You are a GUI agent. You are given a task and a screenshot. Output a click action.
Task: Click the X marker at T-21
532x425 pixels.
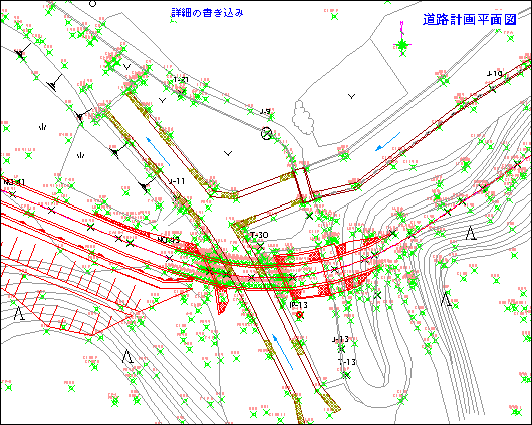(182, 92)
